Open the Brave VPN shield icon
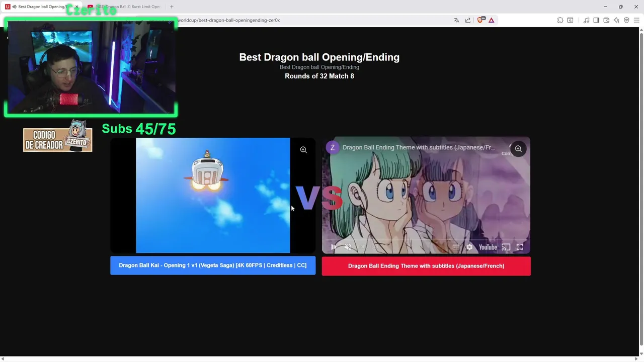 [626, 20]
